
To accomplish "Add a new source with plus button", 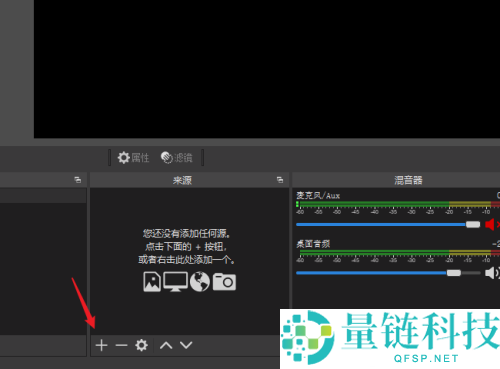I will click(101, 345).
